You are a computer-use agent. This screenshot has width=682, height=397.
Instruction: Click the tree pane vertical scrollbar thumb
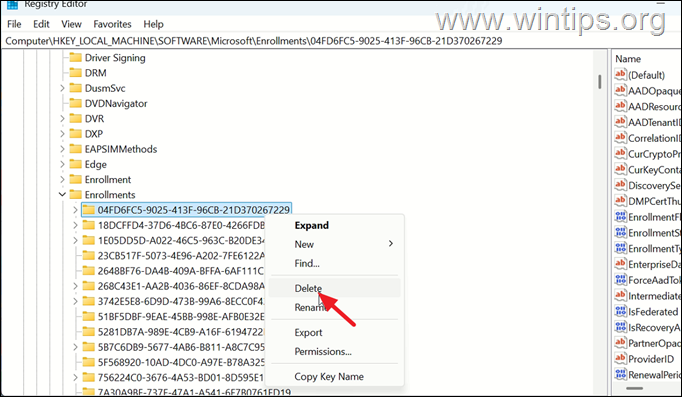point(600,81)
